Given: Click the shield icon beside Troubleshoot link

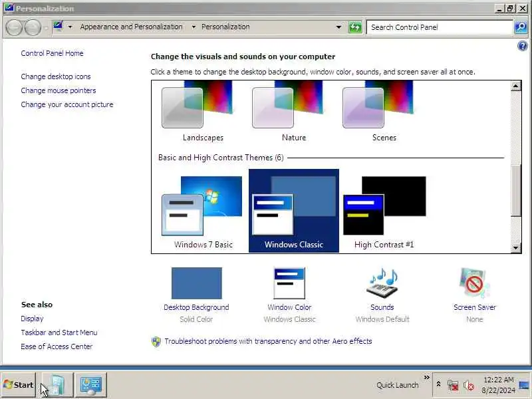Looking at the screenshot, I should 156,342.
